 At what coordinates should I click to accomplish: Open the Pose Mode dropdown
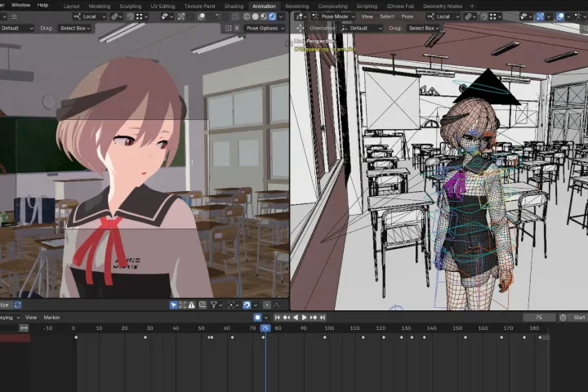(333, 16)
